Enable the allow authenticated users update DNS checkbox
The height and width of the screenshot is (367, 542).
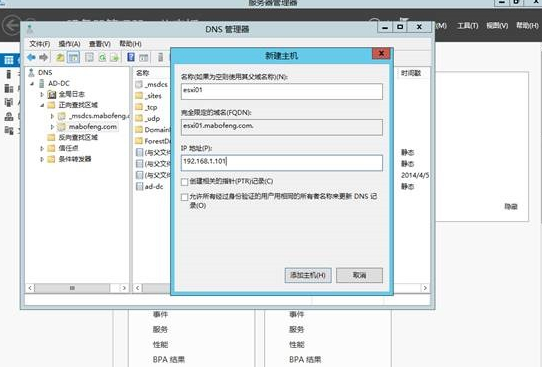(185, 197)
